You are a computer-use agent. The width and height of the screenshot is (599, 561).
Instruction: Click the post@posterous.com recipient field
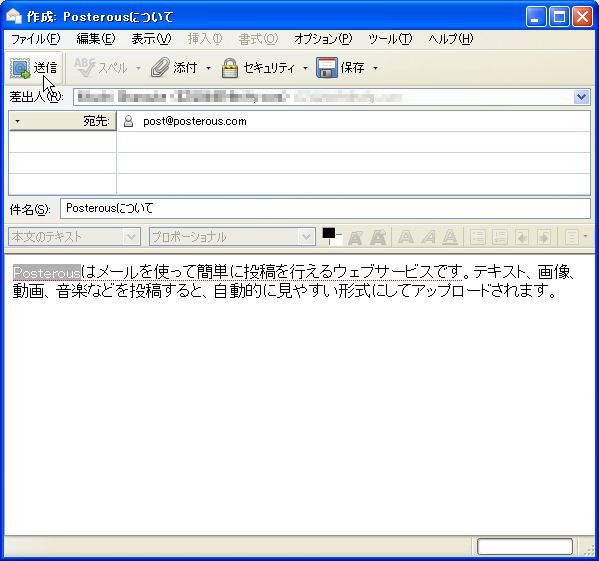pyautogui.click(x=353, y=121)
